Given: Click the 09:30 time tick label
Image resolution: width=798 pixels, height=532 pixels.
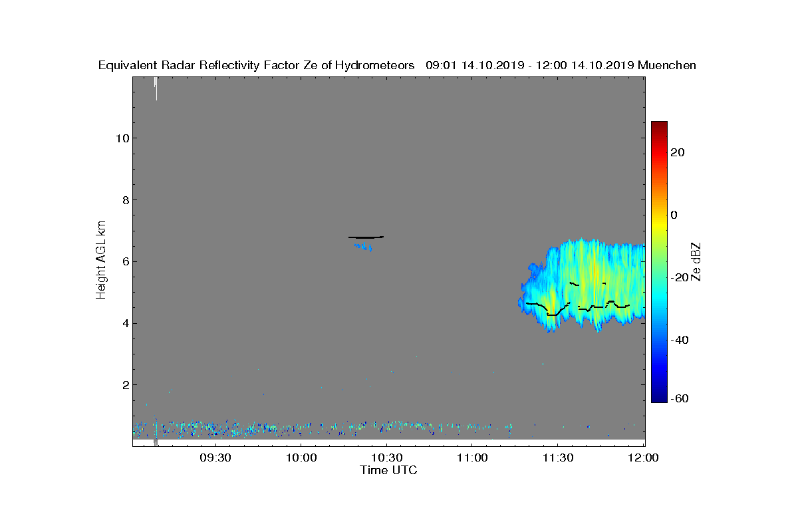Looking at the screenshot, I should (215, 458).
